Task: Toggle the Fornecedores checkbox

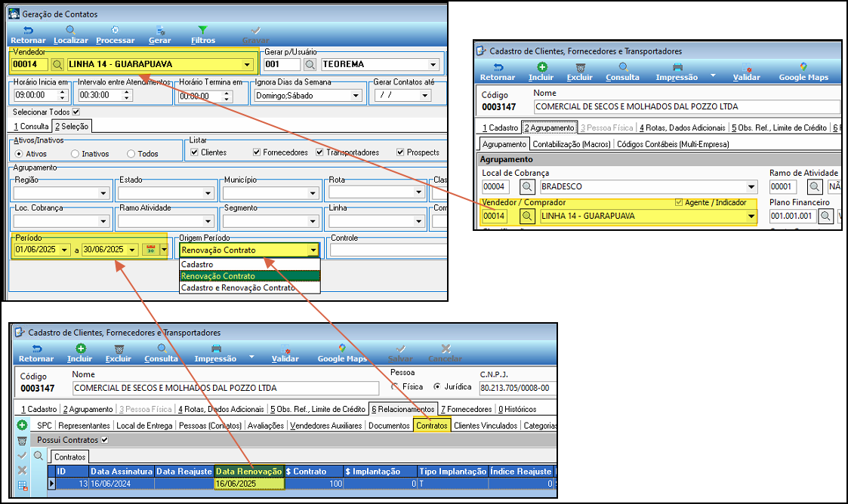Action: 257,152
